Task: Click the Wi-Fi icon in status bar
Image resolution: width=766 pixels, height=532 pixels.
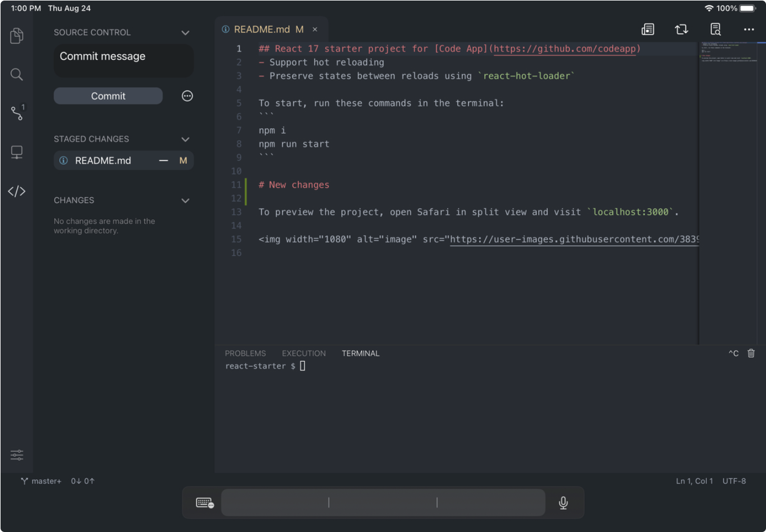Action: (709, 8)
